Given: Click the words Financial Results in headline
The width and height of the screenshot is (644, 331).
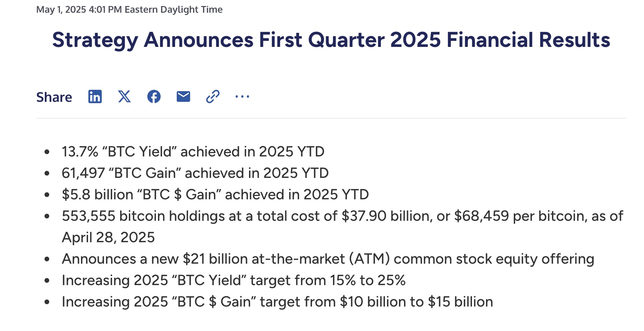Looking at the screenshot, I should [x=528, y=40].
